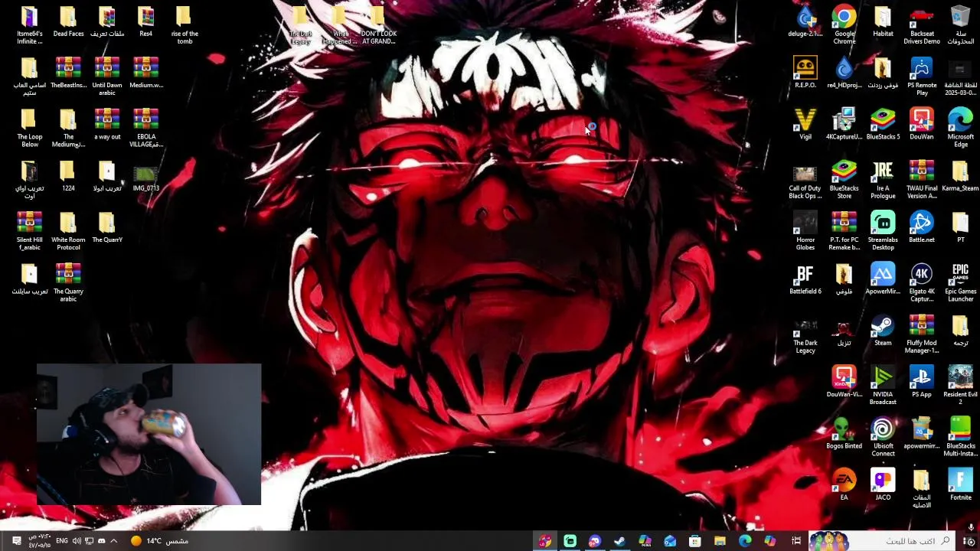Open the PT folder
980x551 pixels.
[960, 228]
